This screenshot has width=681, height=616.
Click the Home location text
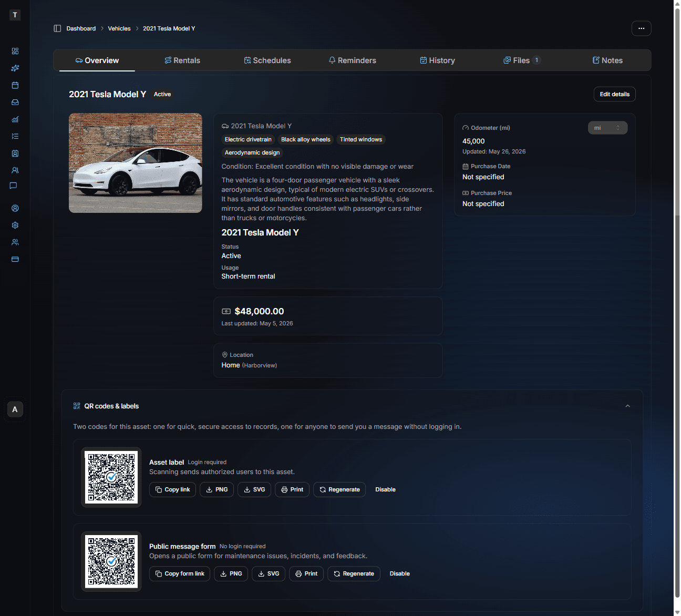[x=231, y=365]
